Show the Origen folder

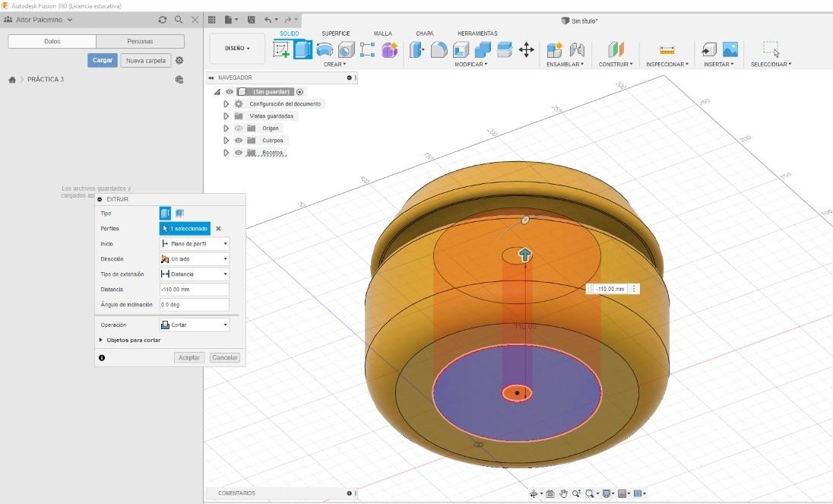pos(239,128)
